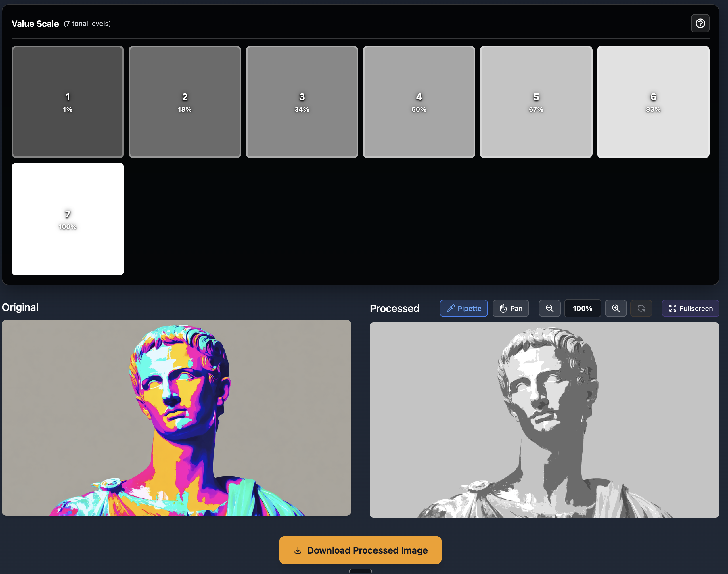The image size is (728, 574).
Task: Click the bottom drag handle bar
Action: coord(360,571)
